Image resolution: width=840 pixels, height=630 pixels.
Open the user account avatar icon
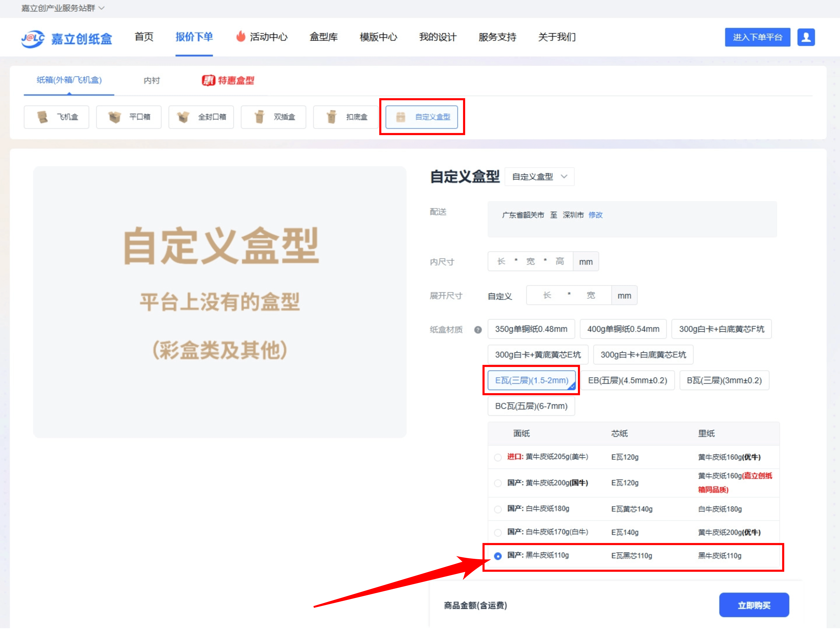tap(806, 37)
